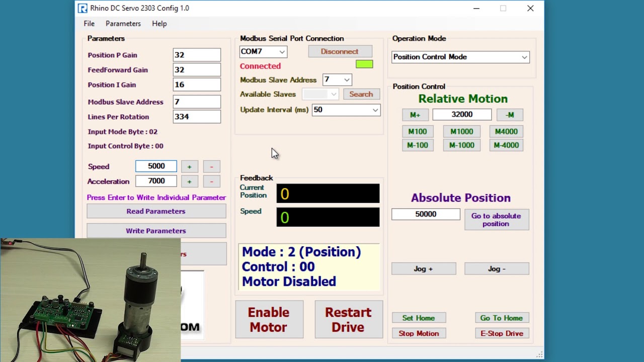This screenshot has height=362, width=644.
Task: Click 'Input Control Byte : 00' text
Action: point(126,146)
